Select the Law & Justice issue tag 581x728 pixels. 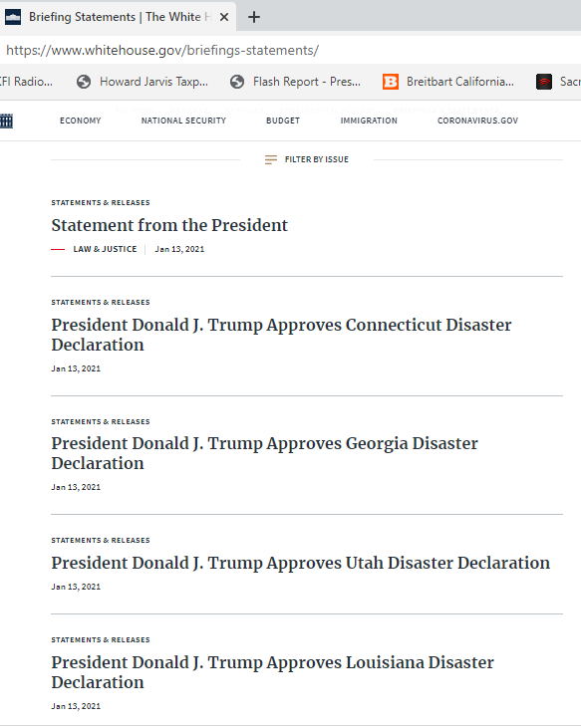tap(105, 249)
